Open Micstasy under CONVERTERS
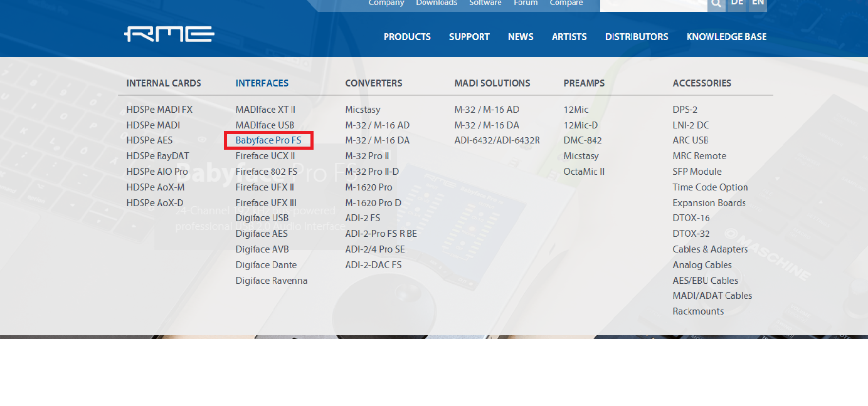Viewport: 868px width, 406px height. tap(363, 110)
